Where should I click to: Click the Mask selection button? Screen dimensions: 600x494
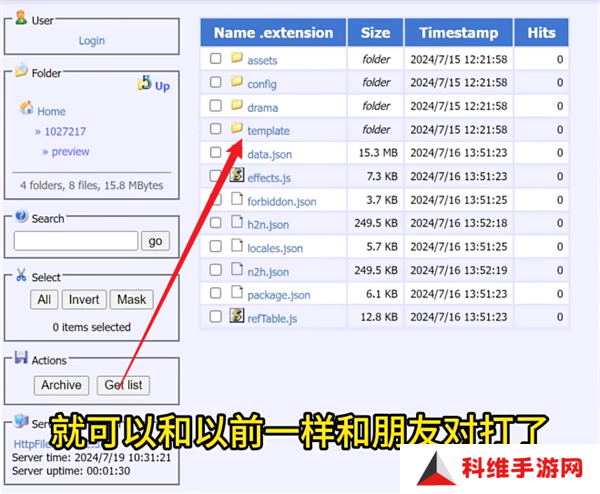[x=132, y=299]
